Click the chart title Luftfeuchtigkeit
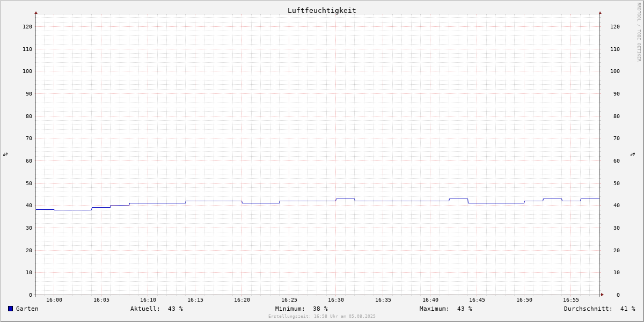The width and height of the screenshot is (644, 322). click(322, 10)
